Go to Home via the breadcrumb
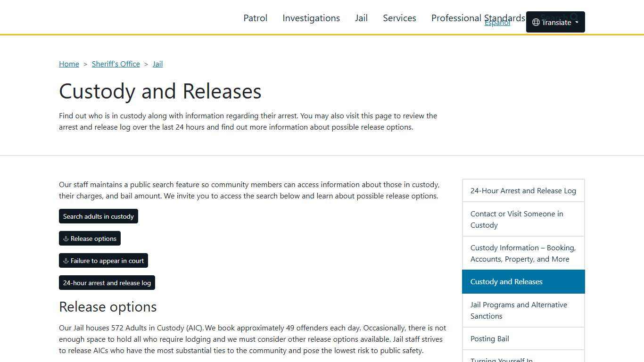 pos(69,64)
